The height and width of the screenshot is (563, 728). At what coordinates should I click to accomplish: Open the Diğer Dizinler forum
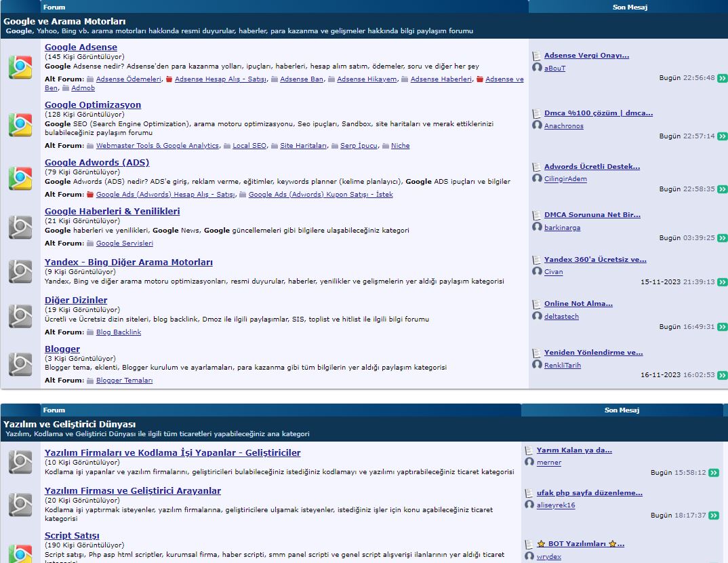coord(76,300)
